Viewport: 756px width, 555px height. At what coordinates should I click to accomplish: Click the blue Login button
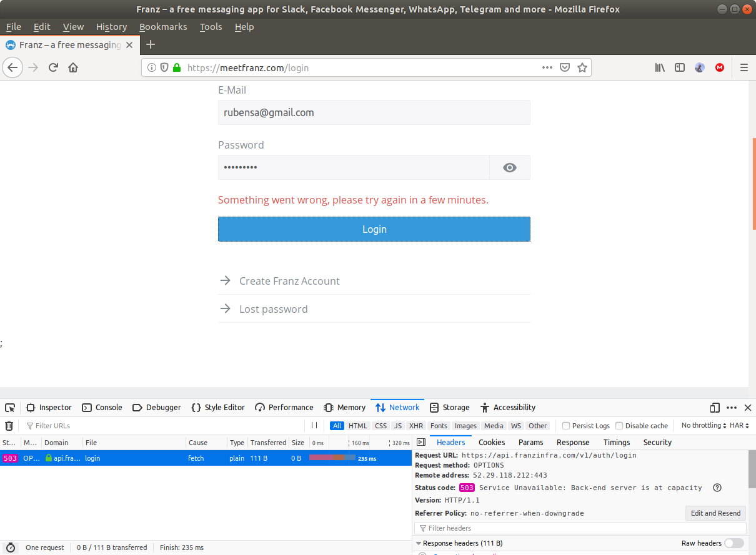tap(374, 229)
